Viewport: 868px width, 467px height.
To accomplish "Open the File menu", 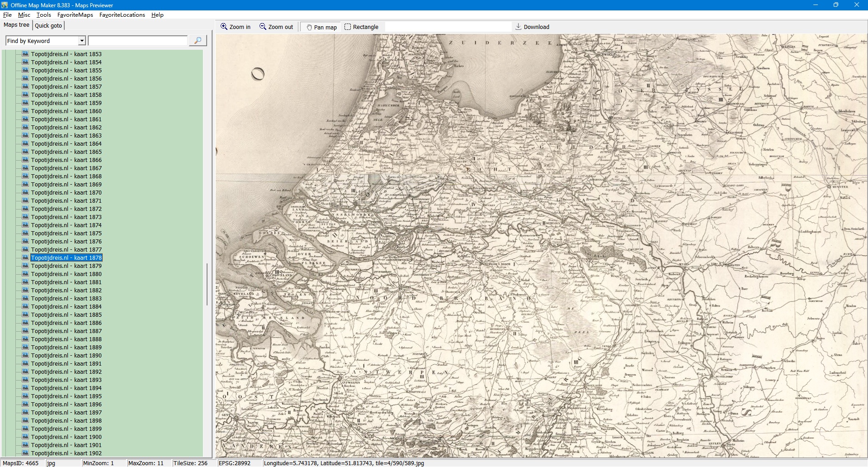I will (7, 15).
